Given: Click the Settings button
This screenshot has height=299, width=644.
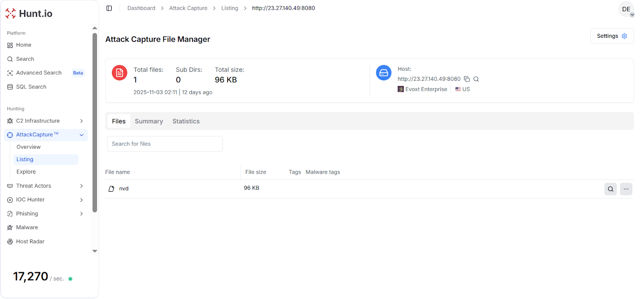Looking at the screenshot, I should pos(612,36).
